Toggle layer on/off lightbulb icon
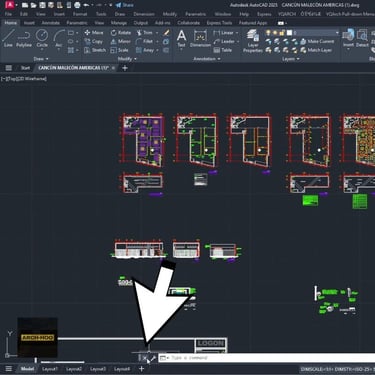This screenshot has width=375, height=375. [x=268, y=33]
